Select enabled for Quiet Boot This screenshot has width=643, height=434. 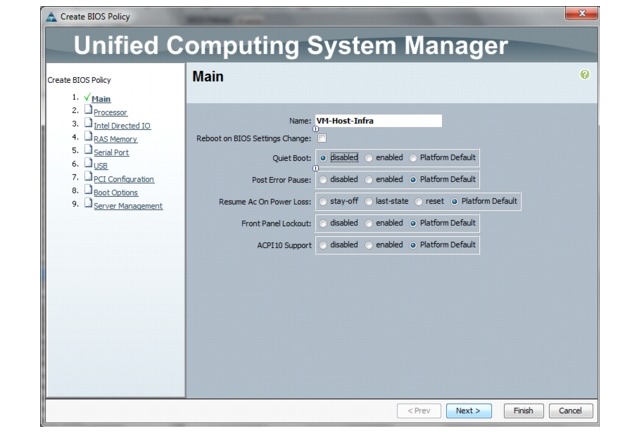369,158
